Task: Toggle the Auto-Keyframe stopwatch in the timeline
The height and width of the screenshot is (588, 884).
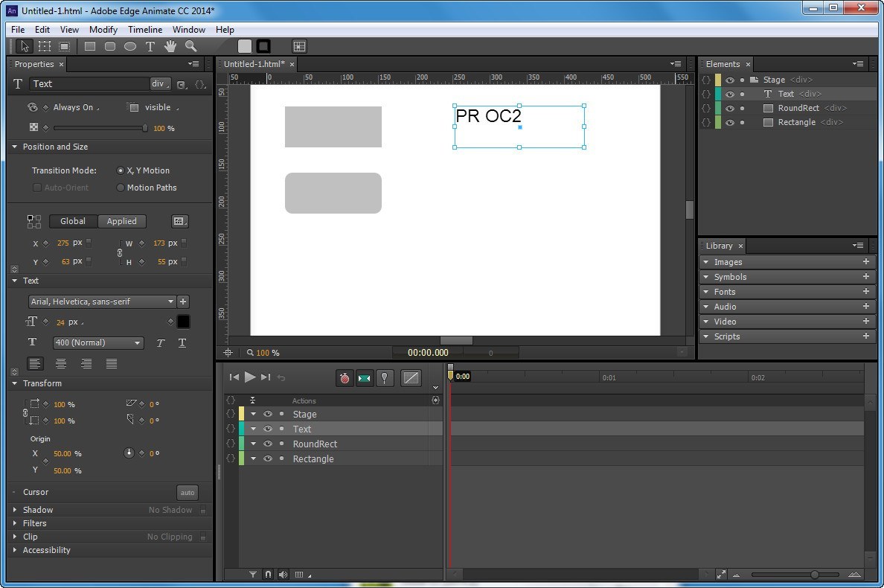Action: pyautogui.click(x=345, y=377)
